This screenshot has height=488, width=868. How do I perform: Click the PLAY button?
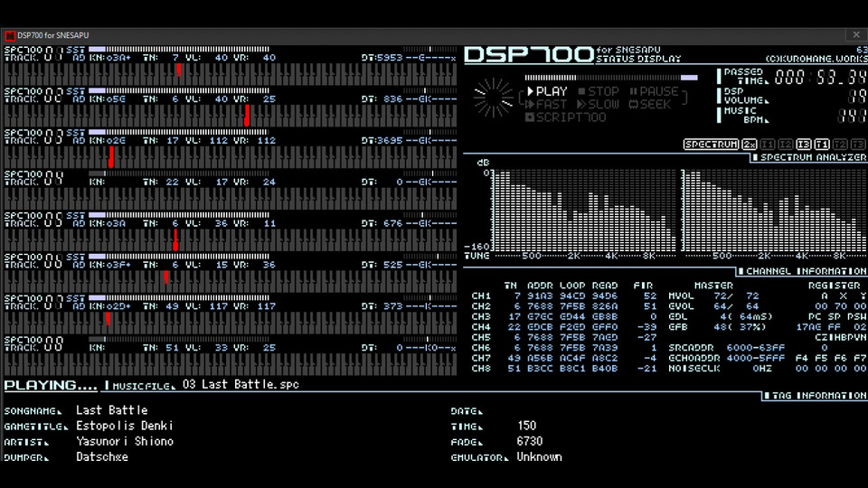click(x=547, y=91)
